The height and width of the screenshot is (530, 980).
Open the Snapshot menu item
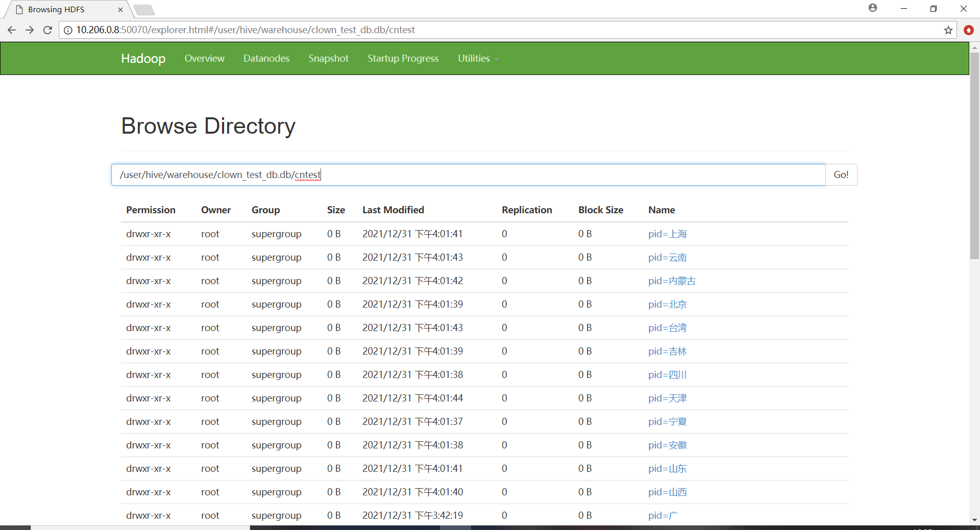[329, 59]
